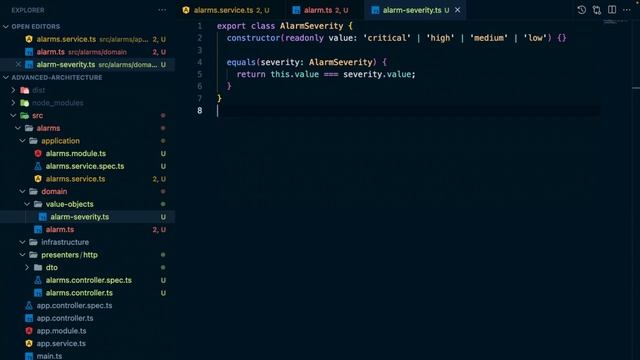Close the alarm-severity.ts tab
The width and height of the screenshot is (640, 360).
pos(458,10)
